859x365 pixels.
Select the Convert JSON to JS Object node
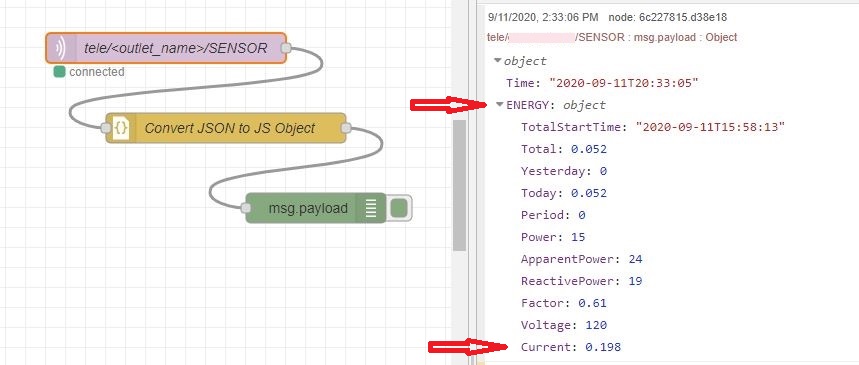click(x=226, y=128)
